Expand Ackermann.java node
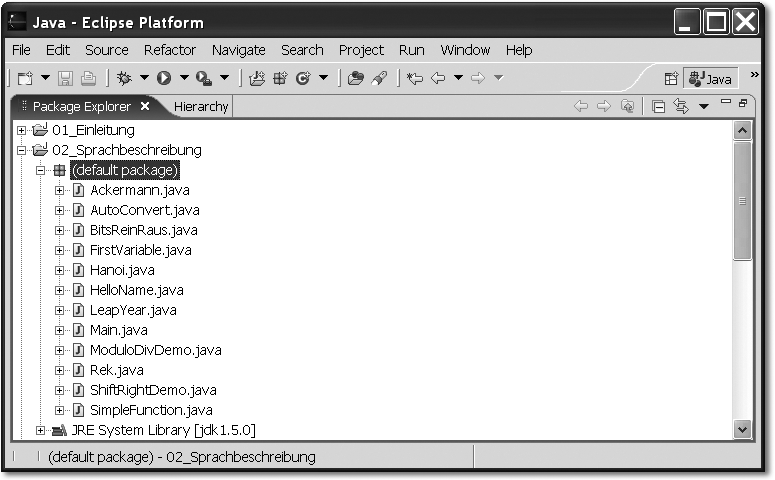 point(59,190)
